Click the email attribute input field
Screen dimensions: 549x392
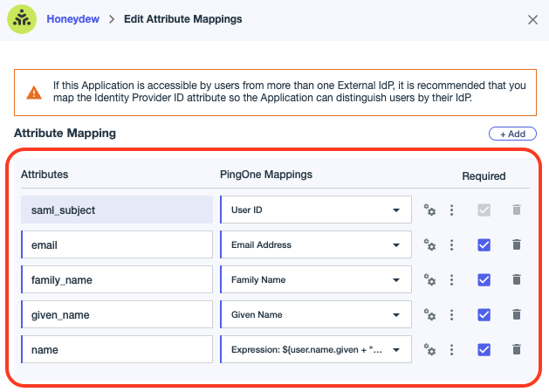pyautogui.click(x=117, y=244)
